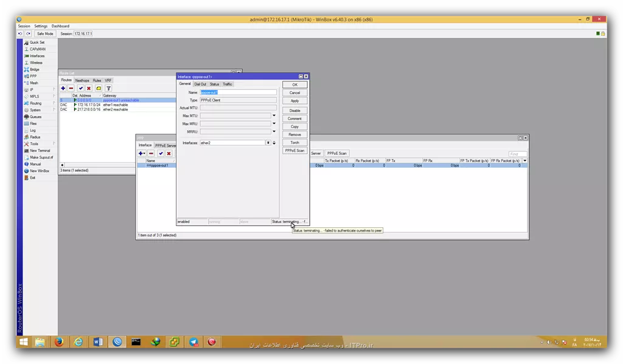Open the Mesh sidebar entry

[34, 83]
